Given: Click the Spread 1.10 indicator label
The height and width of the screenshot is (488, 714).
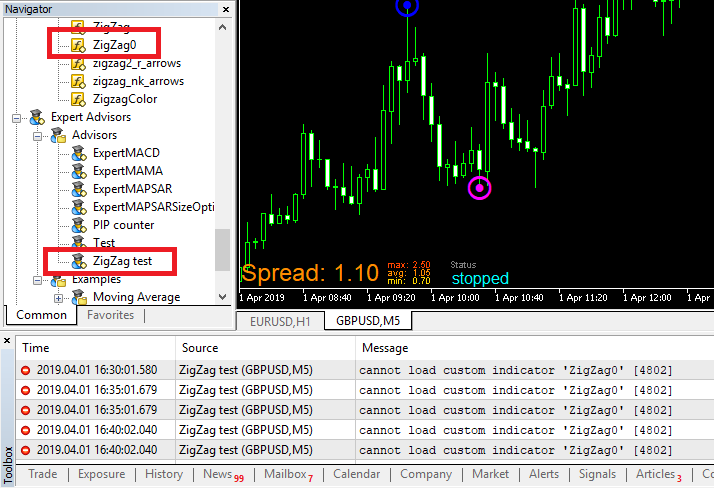Looking at the screenshot, I should pos(310,273).
